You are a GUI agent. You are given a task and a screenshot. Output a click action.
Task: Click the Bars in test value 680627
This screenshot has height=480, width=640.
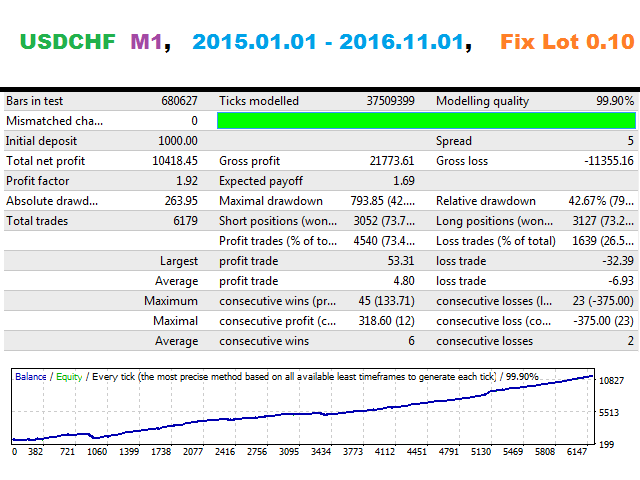(x=179, y=101)
